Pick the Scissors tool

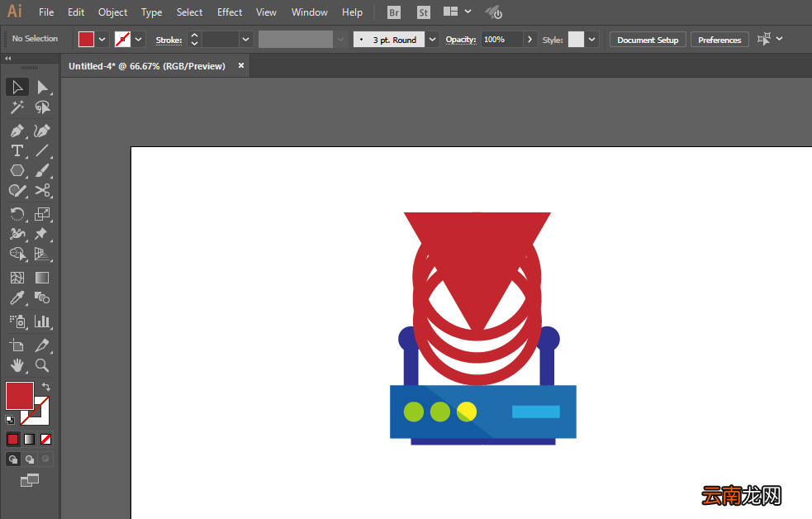[42, 191]
